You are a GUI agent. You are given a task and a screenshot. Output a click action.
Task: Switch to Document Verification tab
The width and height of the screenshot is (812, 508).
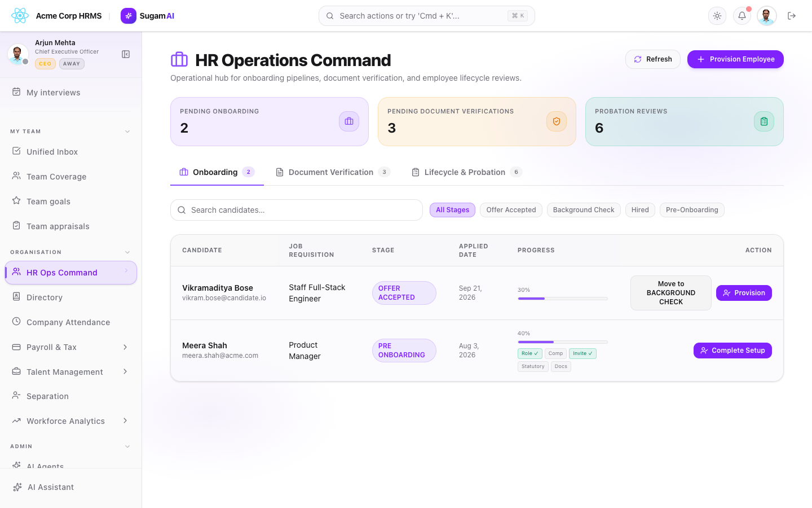[x=333, y=172]
